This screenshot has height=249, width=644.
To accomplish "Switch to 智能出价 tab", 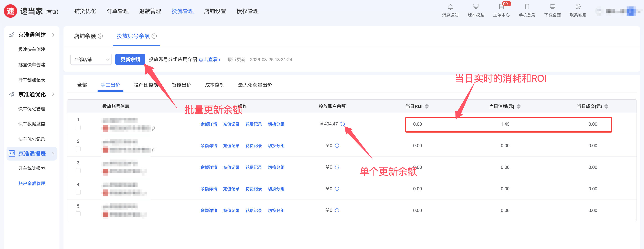I will click(x=181, y=85).
